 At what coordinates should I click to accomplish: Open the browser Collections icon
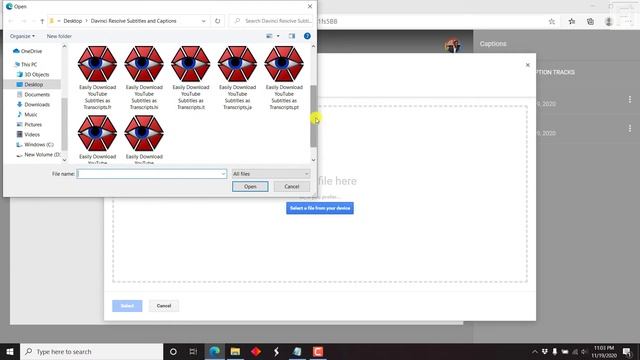pos(590,22)
